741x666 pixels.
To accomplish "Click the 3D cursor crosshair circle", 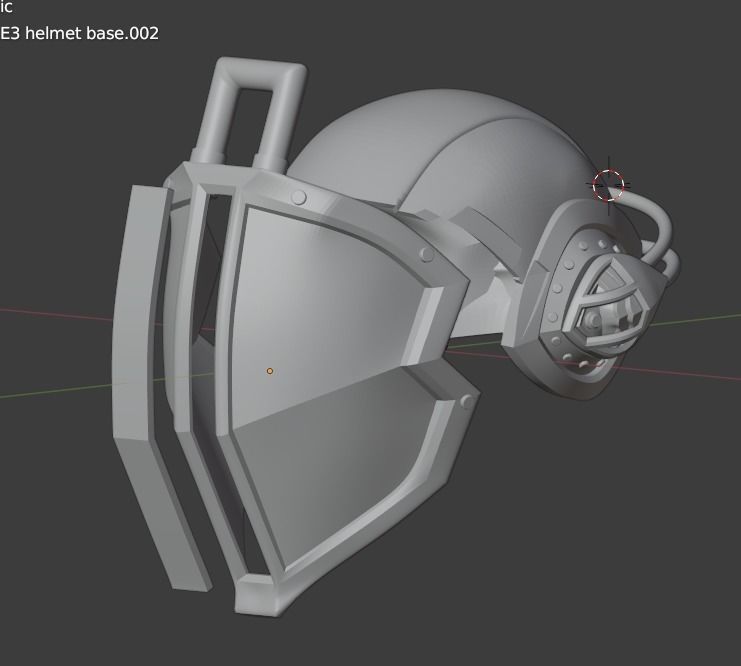I will point(608,185).
